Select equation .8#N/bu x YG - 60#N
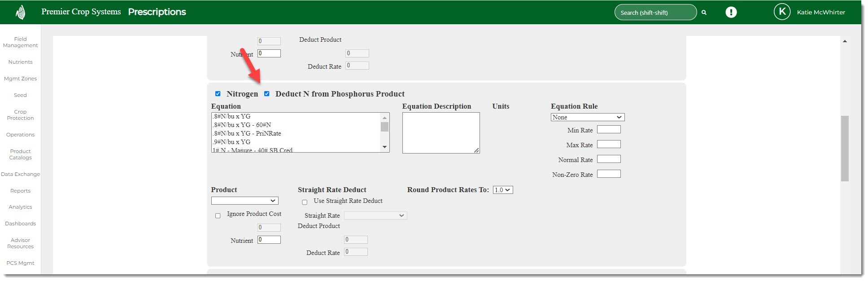The width and height of the screenshot is (868, 281). [x=242, y=125]
